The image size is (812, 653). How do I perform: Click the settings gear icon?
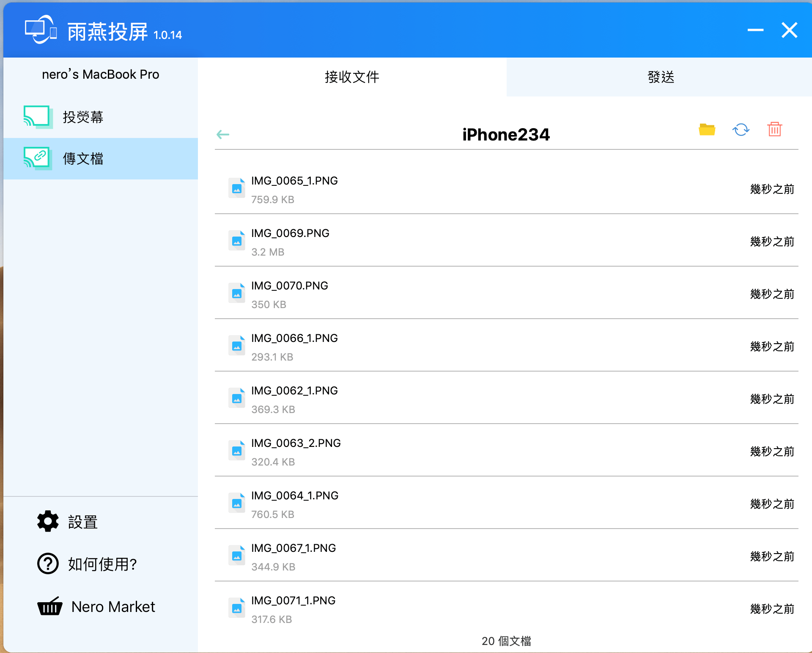pyautogui.click(x=48, y=521)
